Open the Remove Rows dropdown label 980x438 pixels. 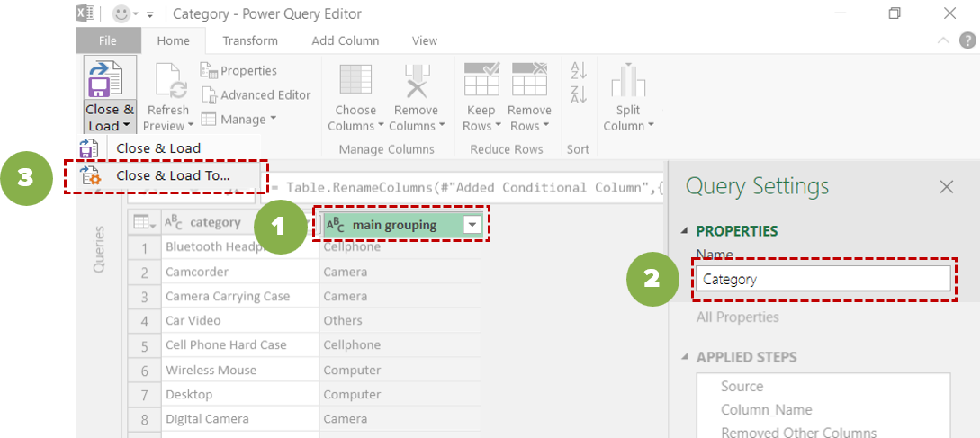pos(529,118)
